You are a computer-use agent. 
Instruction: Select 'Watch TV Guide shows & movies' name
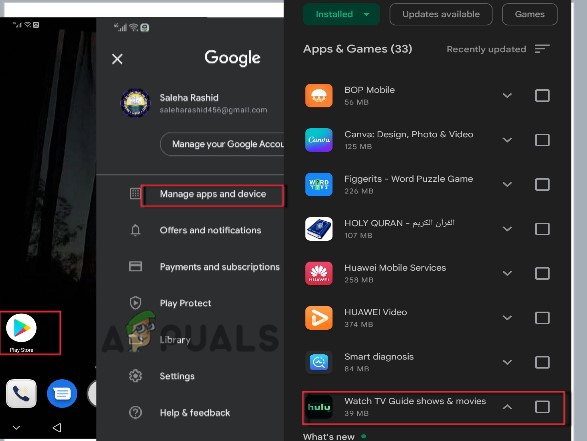[415, 401]
